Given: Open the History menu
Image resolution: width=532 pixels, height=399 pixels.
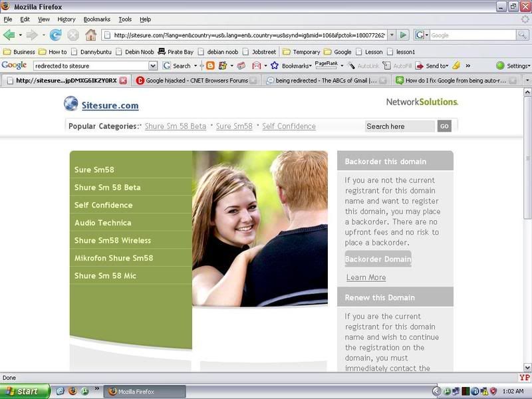Looking at the screenshot, I should tap(66, 19).
